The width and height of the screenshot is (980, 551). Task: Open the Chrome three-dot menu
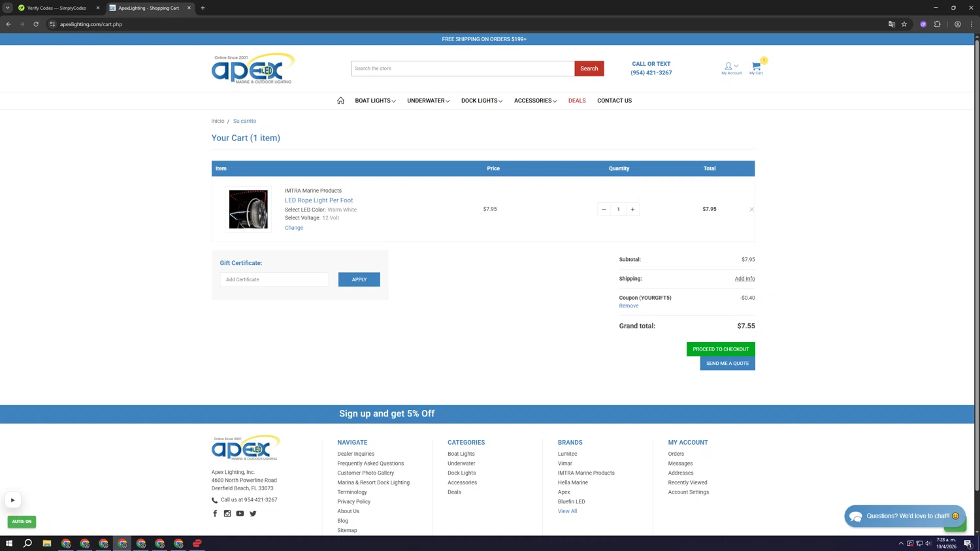[x=972, y=24]
